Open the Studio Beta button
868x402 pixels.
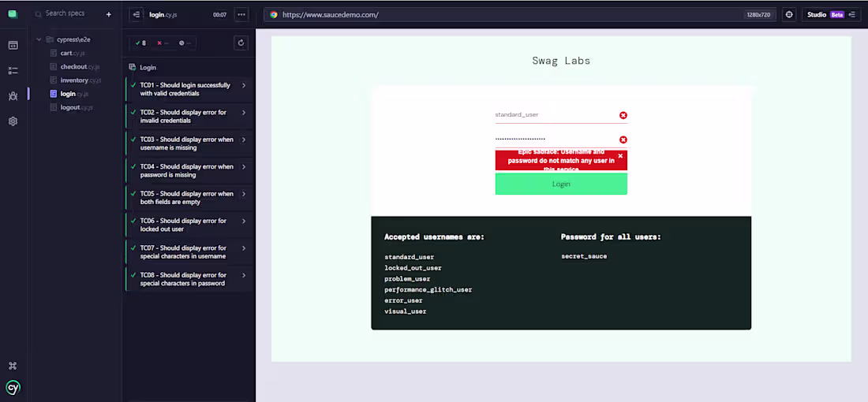(x=832, y=15)
